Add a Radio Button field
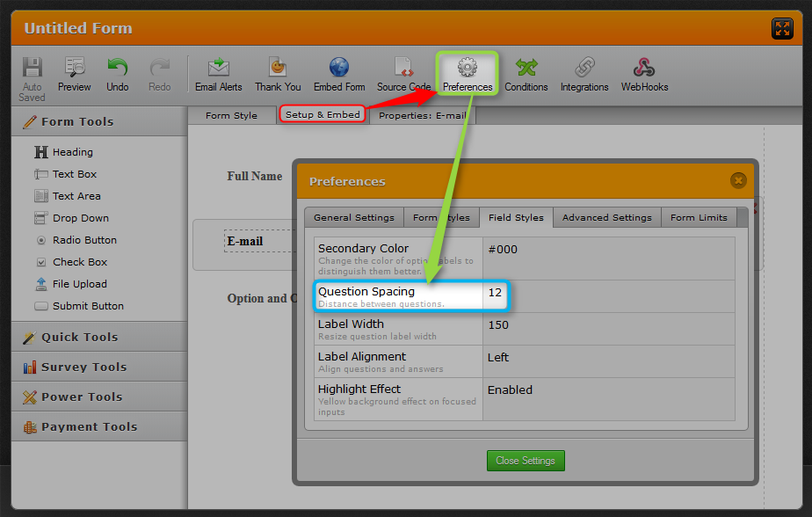 pos(83,240)
